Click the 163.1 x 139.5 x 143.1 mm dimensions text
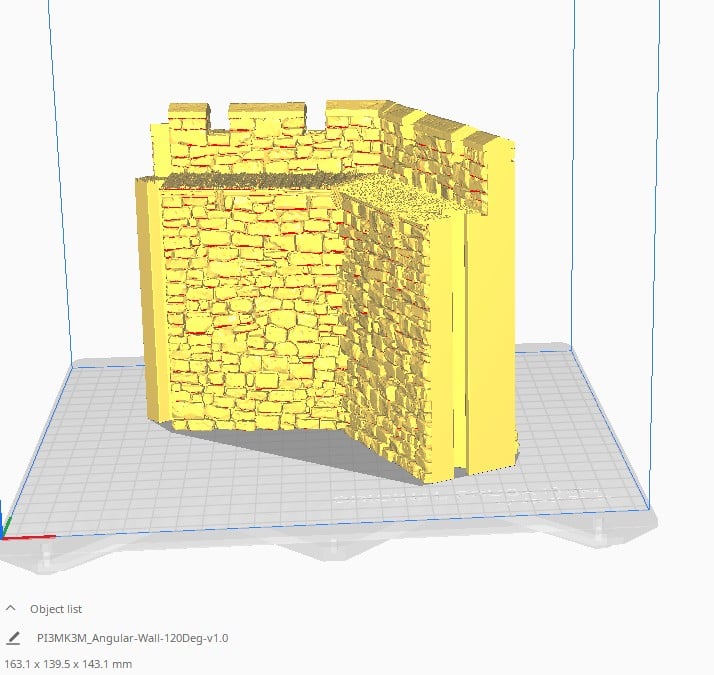The width and height of the screenshot is (714, 675). [68, 664]
